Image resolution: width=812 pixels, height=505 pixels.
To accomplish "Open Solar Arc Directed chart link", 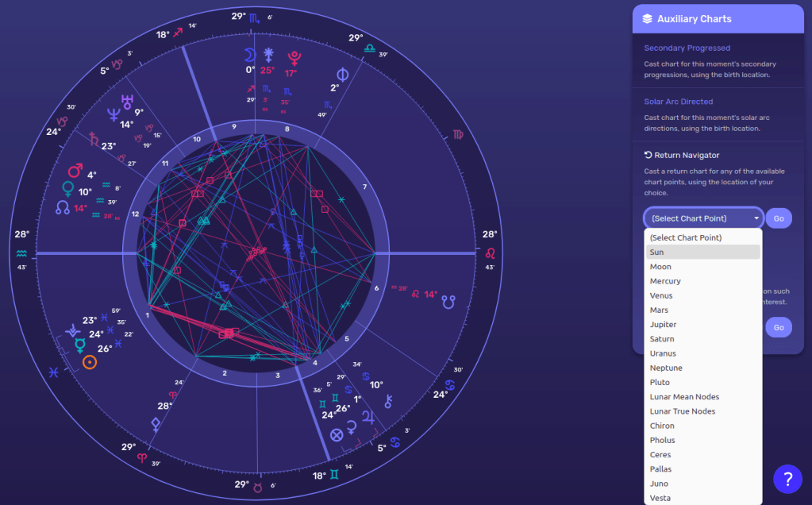I will coord(678,102).
